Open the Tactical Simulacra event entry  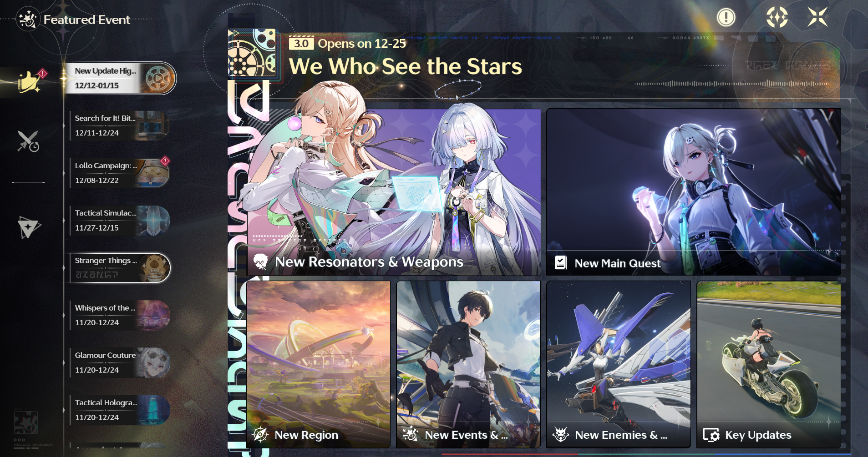coord(120,220)
